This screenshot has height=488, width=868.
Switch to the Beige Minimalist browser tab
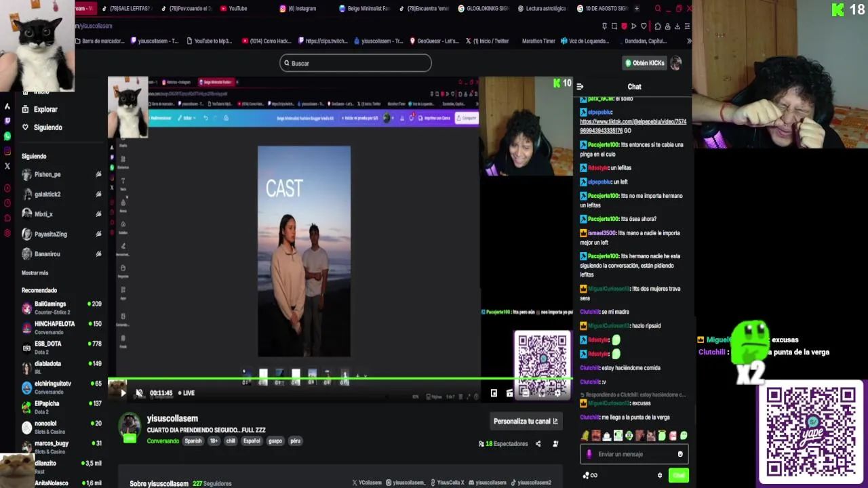click(x=363, y=9)
